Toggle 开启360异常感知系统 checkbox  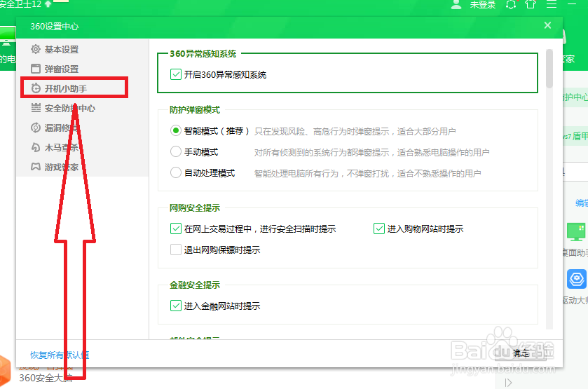(x=175, y=74)
